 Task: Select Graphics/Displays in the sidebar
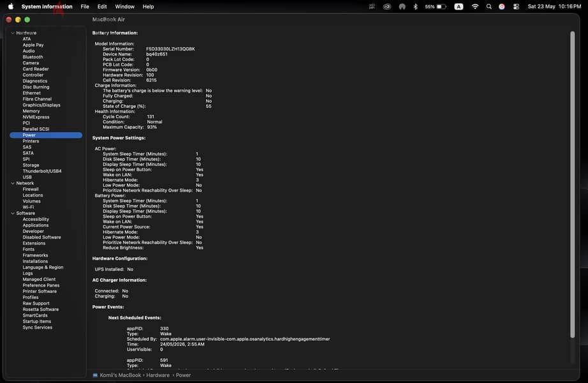41,105
